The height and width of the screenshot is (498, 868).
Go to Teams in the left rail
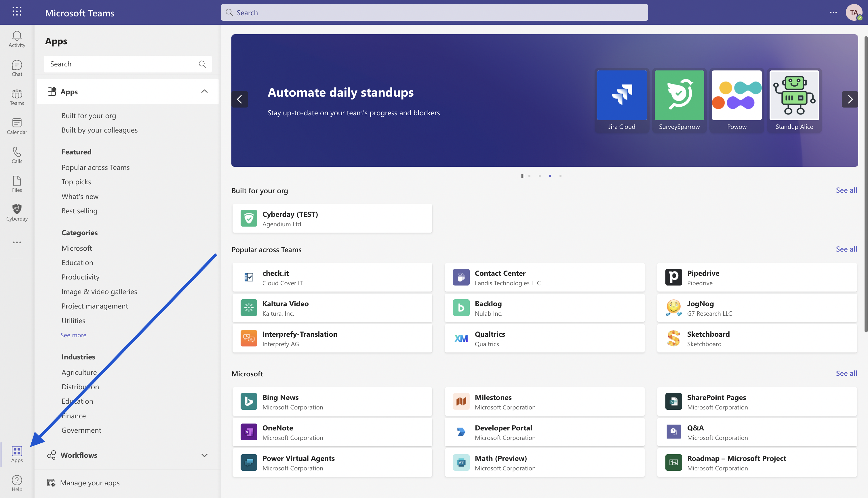17,97
